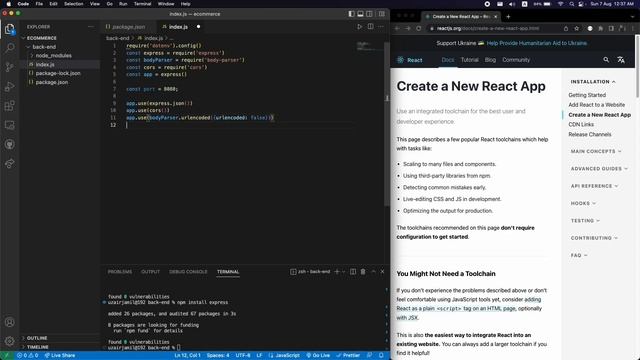The height and width of the screenshot is (360, 640).
Task: Expand the TIMELINE section
Action: pyautogui.click(x=23, y=347)
